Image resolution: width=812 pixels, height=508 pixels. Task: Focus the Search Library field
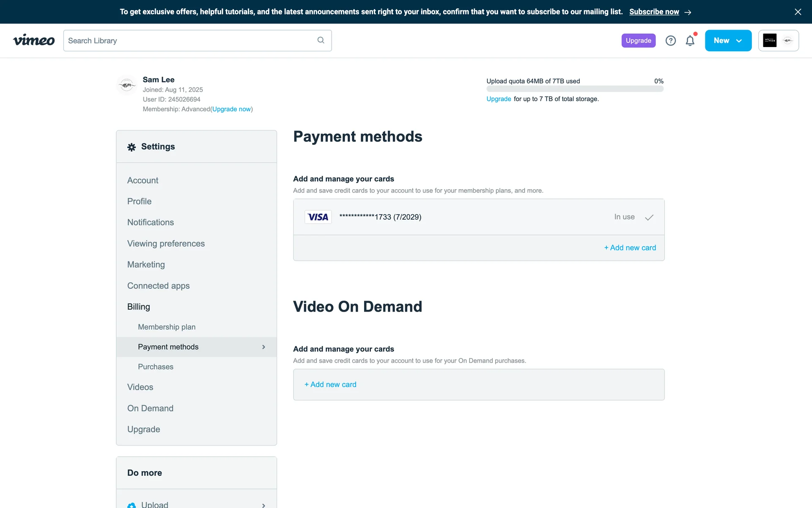190,41
